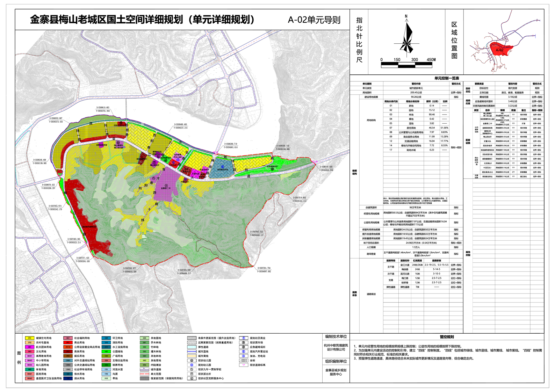Click the 0-450M scale bar
The image size is (555, 392).
[406, 65]
